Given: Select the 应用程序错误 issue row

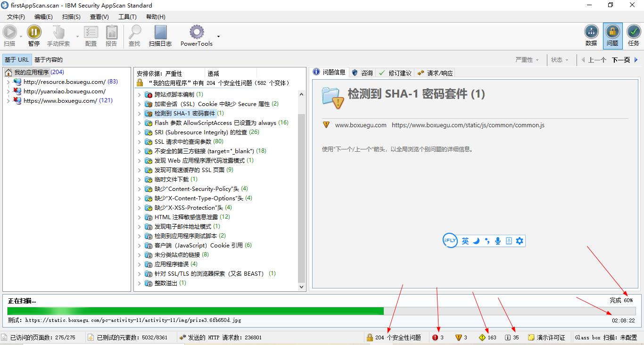Looking at the screenshot, I should tap(172, 264).
